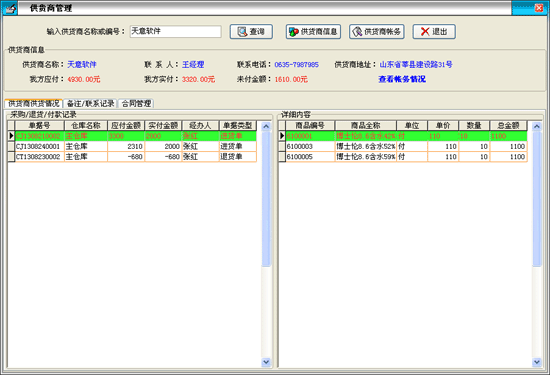This screenshot has height=375, width=550.
Task: Click the unpaid amount 1610.00元
Action: pos(291,79)
